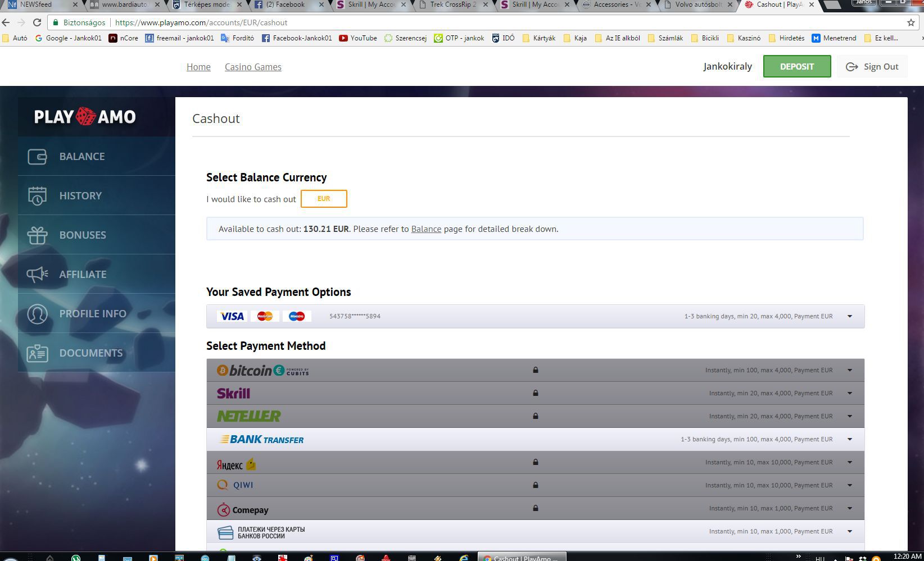Click the Sign Out arrow icon
The height and width of the screenshot is (561, 924).
tap(851, 67)
